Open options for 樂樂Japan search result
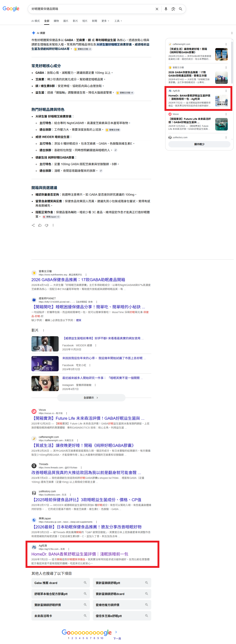Viewport: 236px width, 644px height. 97,522
